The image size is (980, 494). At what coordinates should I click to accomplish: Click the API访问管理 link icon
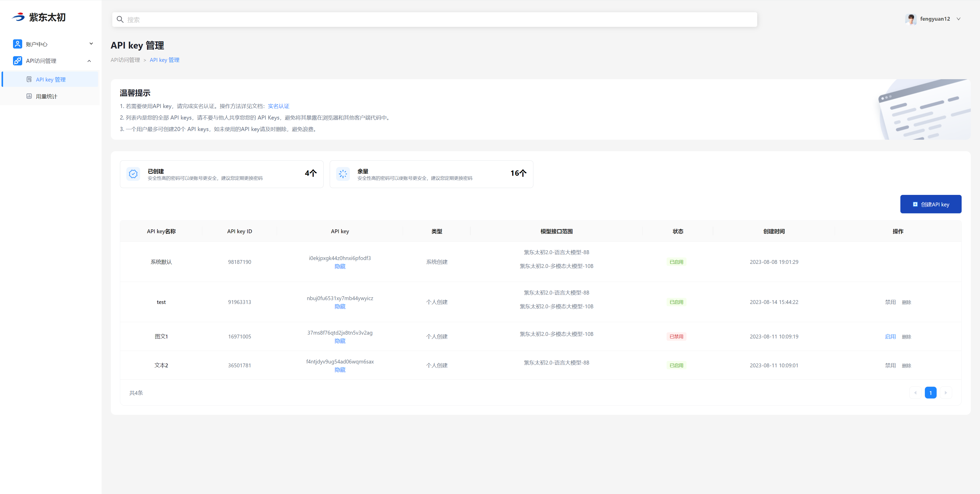[18, 61]
